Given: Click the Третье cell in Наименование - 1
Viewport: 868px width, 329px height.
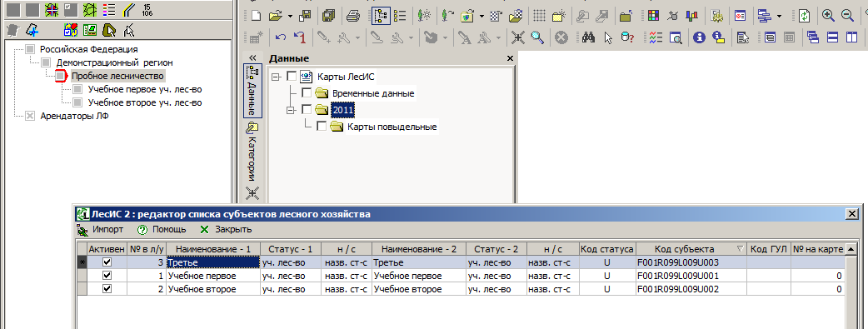Looking at the screenshot, I should pos(212,262).
